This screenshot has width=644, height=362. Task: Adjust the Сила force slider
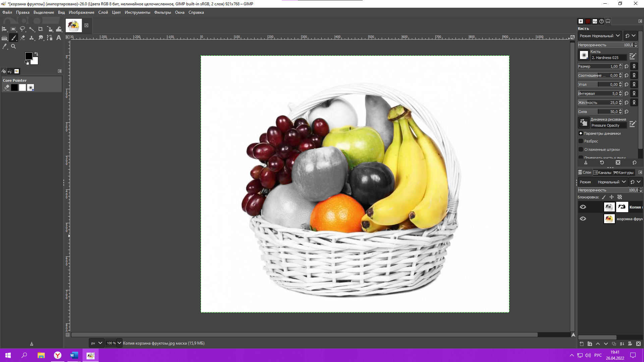tap(600, 112)
